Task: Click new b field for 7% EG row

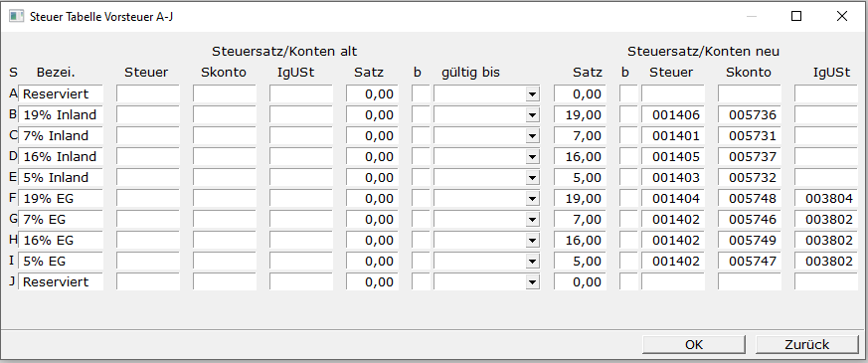Action: coord(628,220)
